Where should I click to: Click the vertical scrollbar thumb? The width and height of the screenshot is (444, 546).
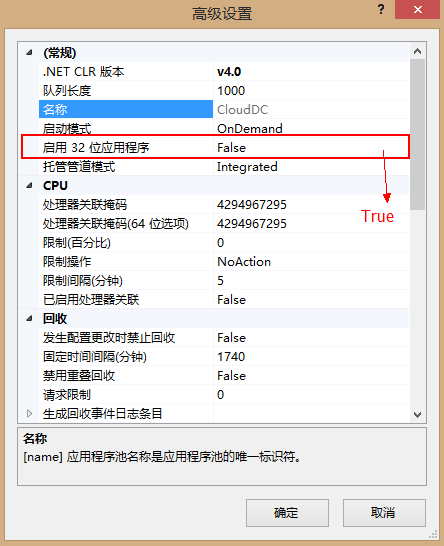pos(417,134)
